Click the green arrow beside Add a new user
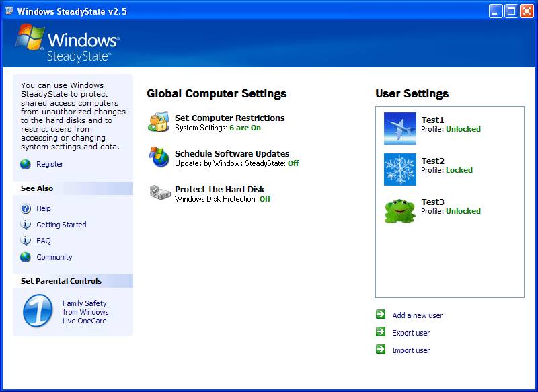 click(x=381, y=314)
